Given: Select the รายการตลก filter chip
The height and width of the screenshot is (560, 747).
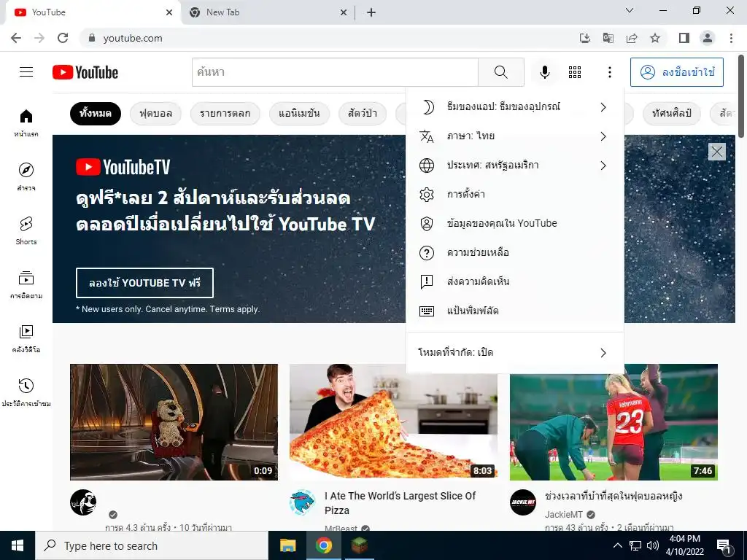Looking at the screenshot, I should pos(225,113).
